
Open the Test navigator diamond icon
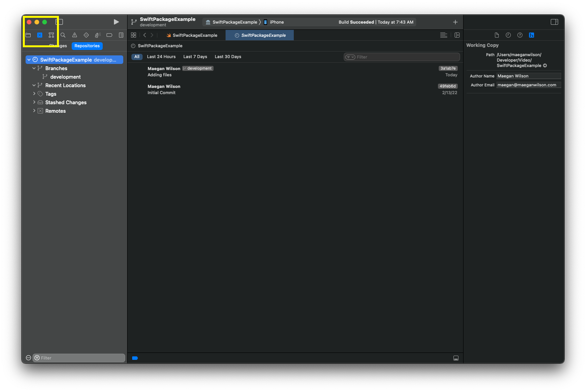pyautogui.click(x=86, y=35)
